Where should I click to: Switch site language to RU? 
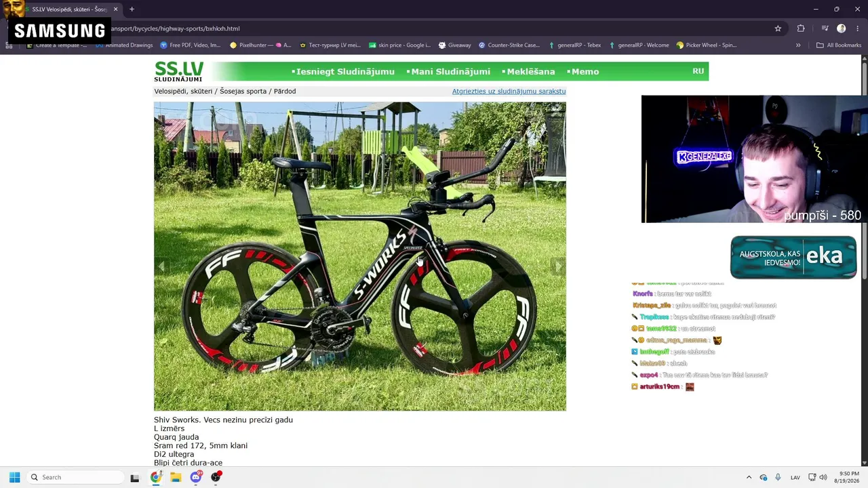coord(698,71)
